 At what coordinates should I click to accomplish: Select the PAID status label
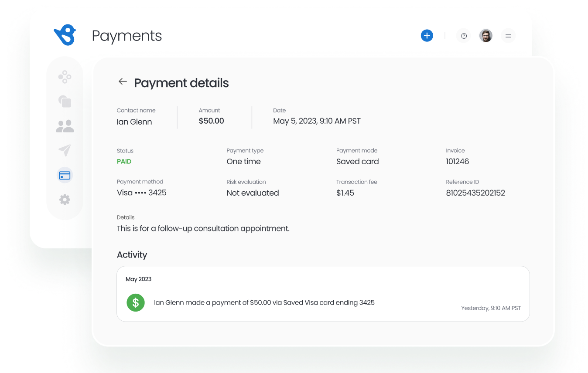click(124, 161)
